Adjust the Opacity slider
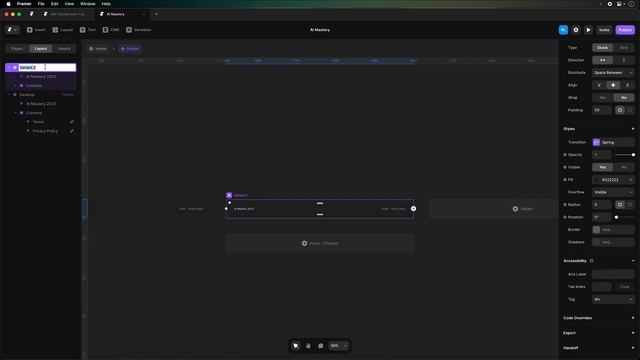640x360 pixels. tap(624, 155)
